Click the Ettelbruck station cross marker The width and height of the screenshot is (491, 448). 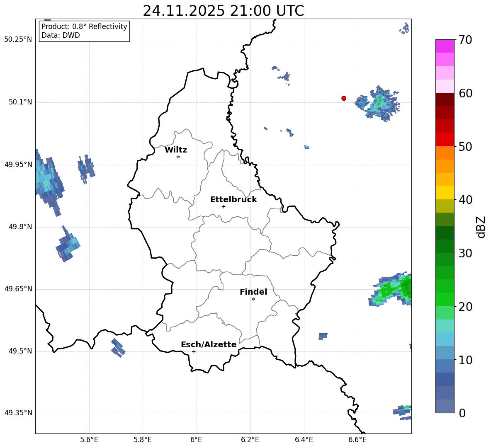224,206
